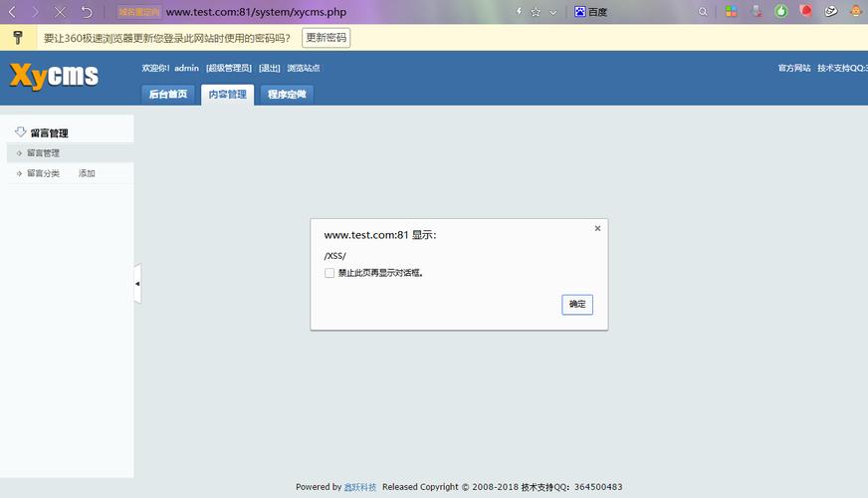The image size is (868, 498).
Task: Click the /XSS/ alert message text
Action: point(334,255)
